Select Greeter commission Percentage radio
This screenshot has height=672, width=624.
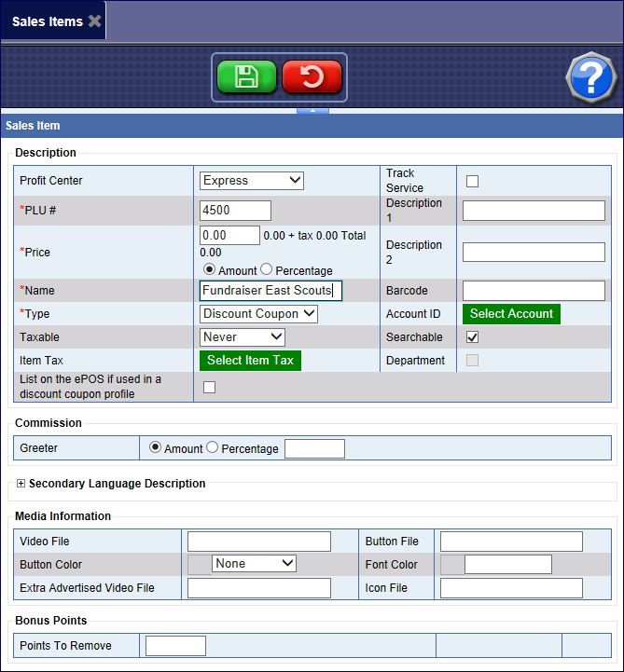click(212, 448)
